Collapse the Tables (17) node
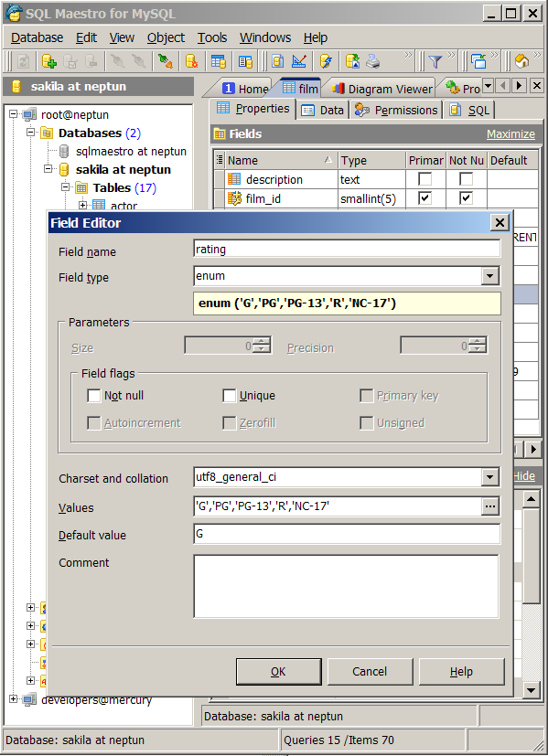This screenshot has width=548, height=756. [65, 187]
